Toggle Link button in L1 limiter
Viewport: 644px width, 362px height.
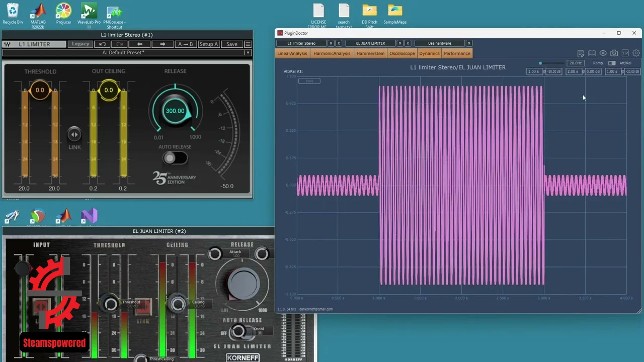pos(74,134)
